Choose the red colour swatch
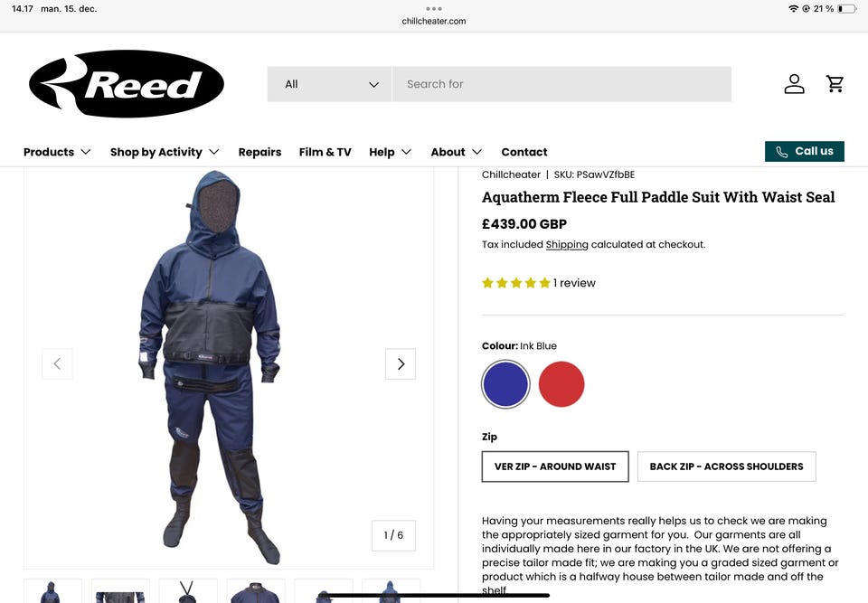868x603 pixels. [561, 384]
